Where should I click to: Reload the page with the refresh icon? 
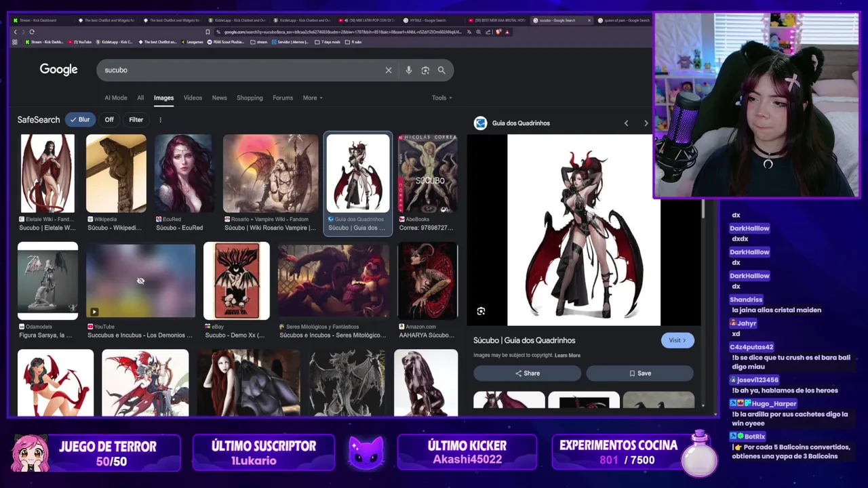(32, 32)
